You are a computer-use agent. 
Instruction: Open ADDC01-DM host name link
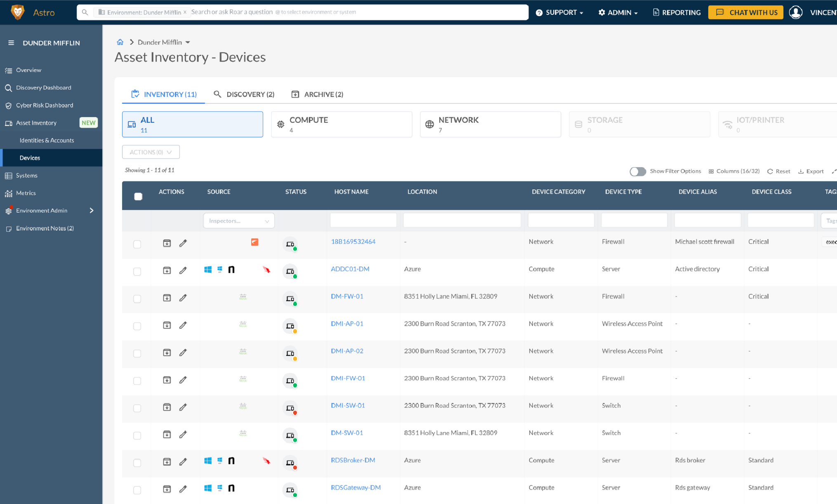(350, 269)
